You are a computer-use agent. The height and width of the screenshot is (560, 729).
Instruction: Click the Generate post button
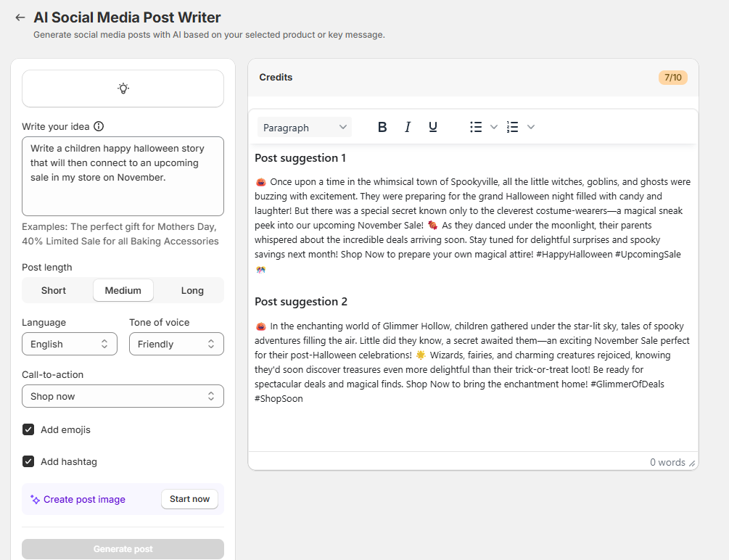coord(123,549)
